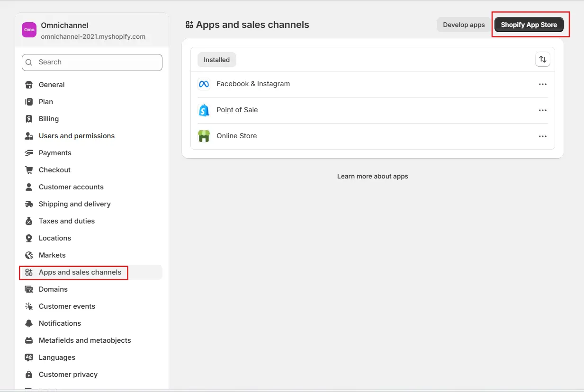This screenshot has width=584, height=392.
Task: Select the Shipping and delivery truck icon
Action: pos(29,204)
